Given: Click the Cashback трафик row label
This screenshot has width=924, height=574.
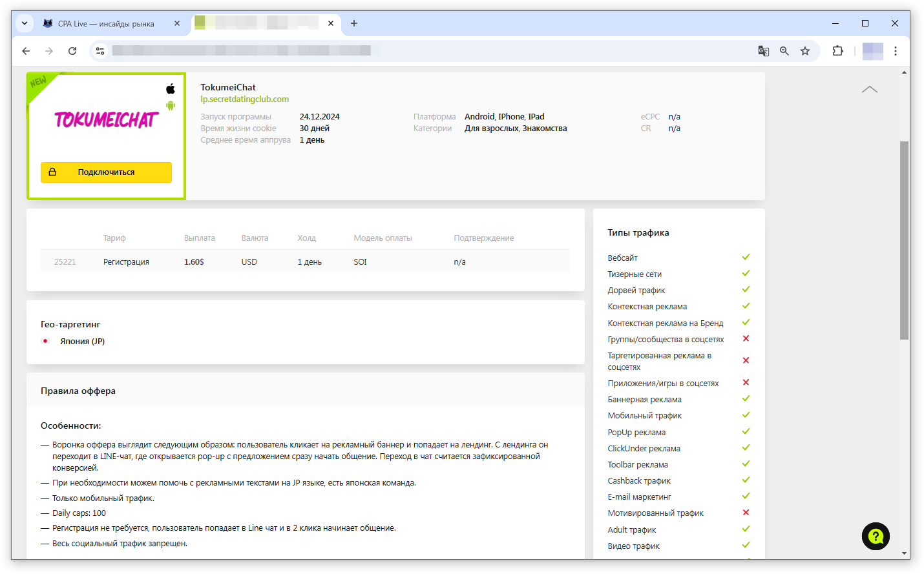Looking at the screenshot, I should coord(639,481).
